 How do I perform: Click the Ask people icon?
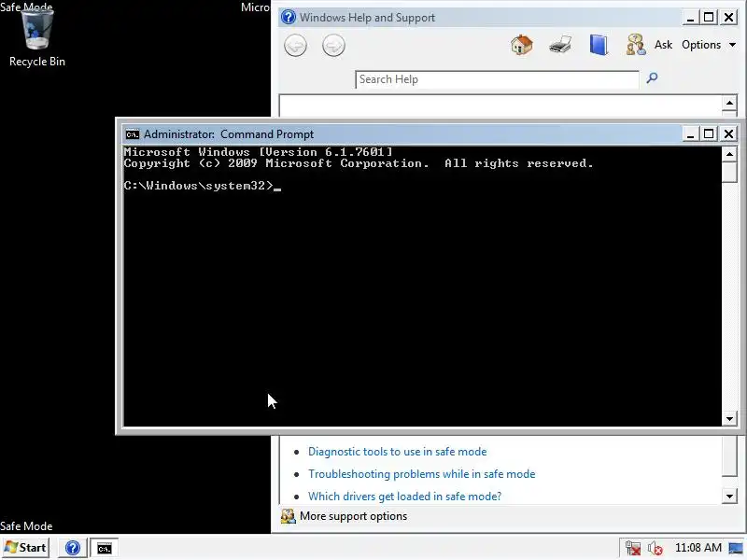[x=636, y=45]
